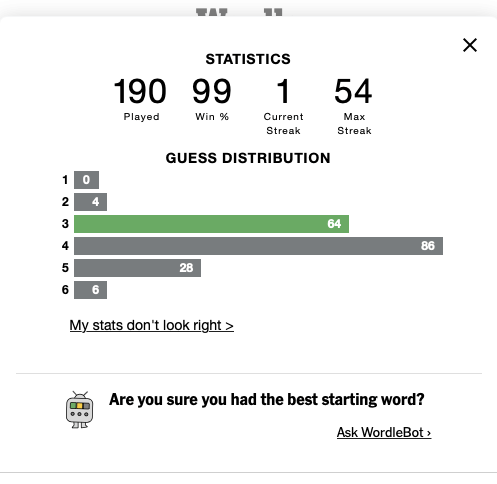Click the Played label under 190

142,117
